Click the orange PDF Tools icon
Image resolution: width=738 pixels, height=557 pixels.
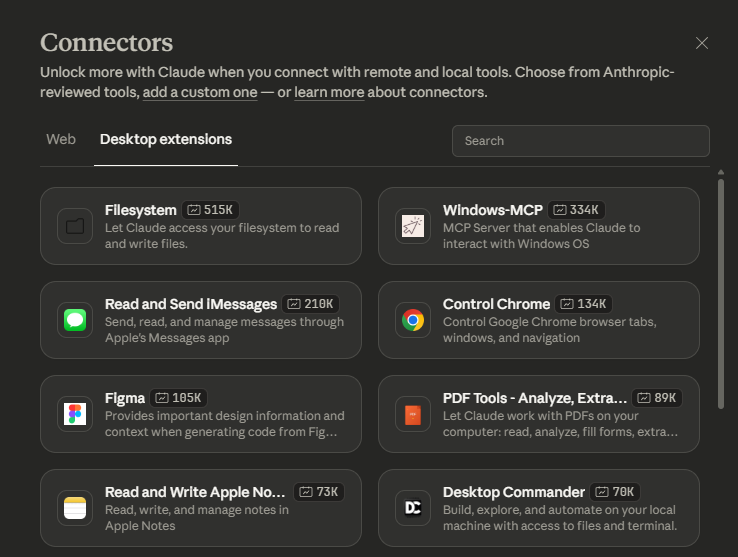tap(413, 414)
